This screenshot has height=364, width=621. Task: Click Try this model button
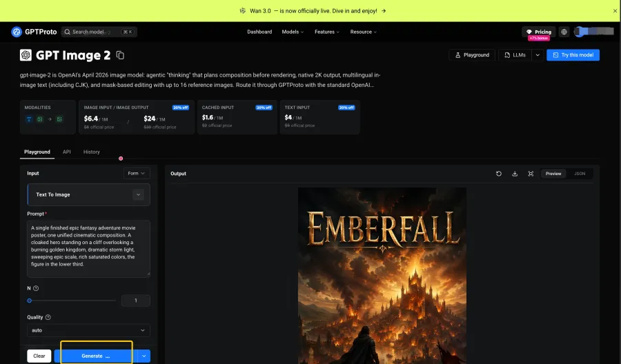[x=573, y=55]
